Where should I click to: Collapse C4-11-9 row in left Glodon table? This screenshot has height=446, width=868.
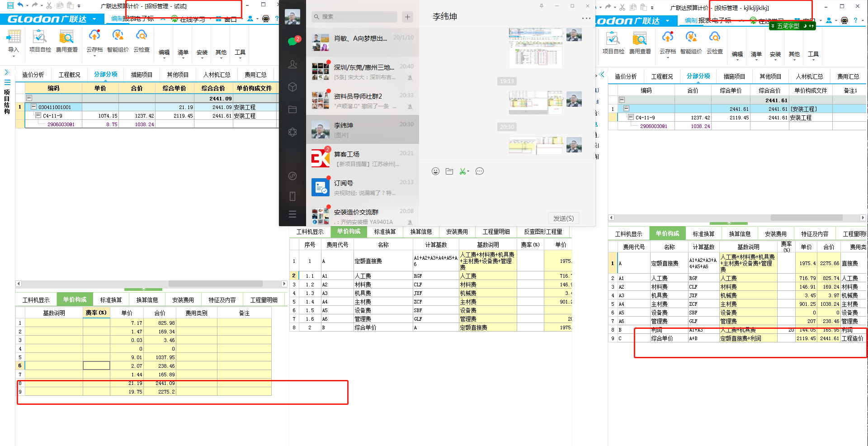[x=38, y=116]
